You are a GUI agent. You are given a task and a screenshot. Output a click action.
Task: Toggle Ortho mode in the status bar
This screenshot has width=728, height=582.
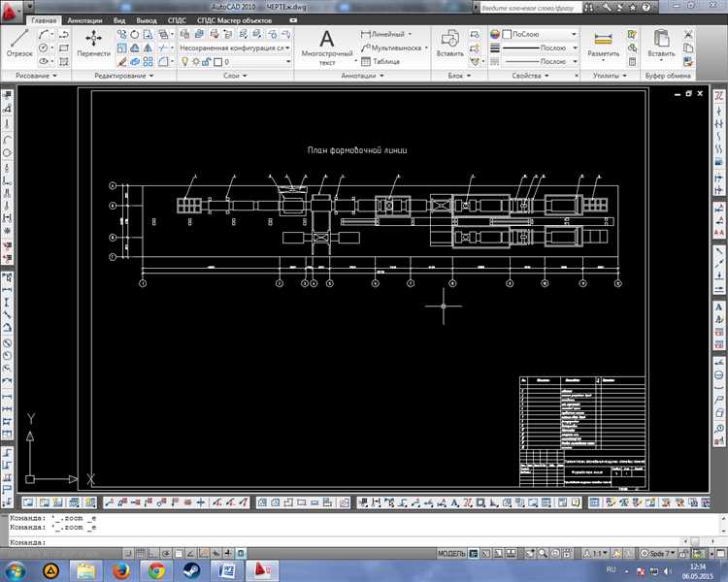(x=153, y=553)
